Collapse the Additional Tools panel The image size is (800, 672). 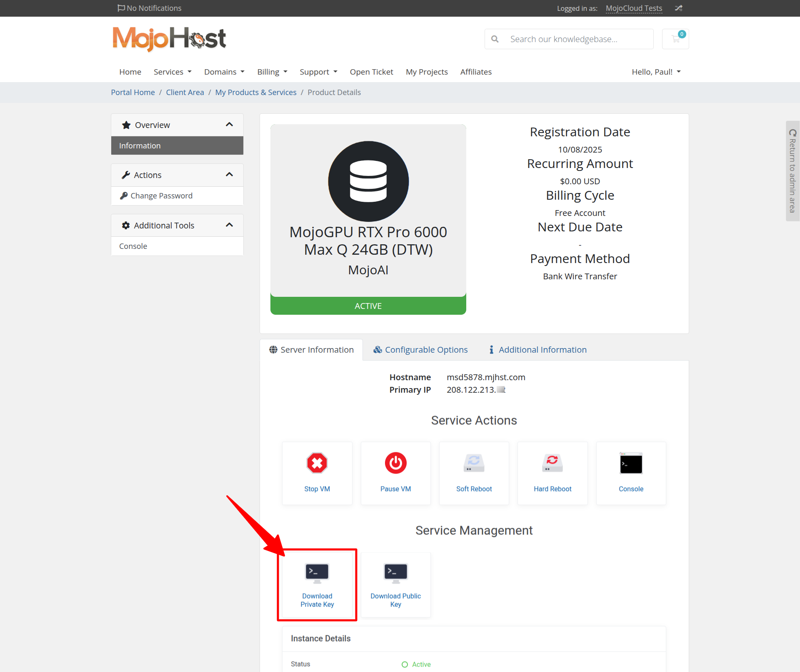229,225
